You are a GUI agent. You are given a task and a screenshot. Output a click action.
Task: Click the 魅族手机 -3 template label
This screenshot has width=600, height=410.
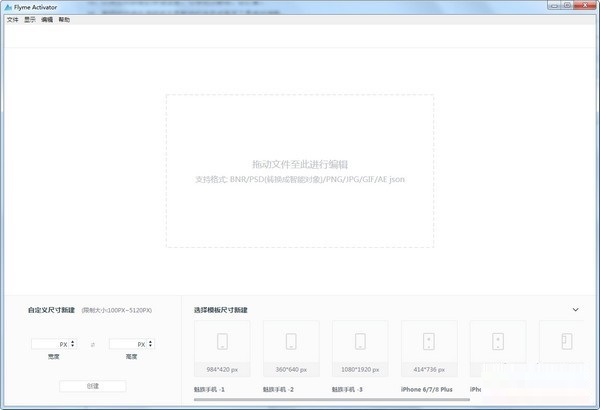coord(348,389)
